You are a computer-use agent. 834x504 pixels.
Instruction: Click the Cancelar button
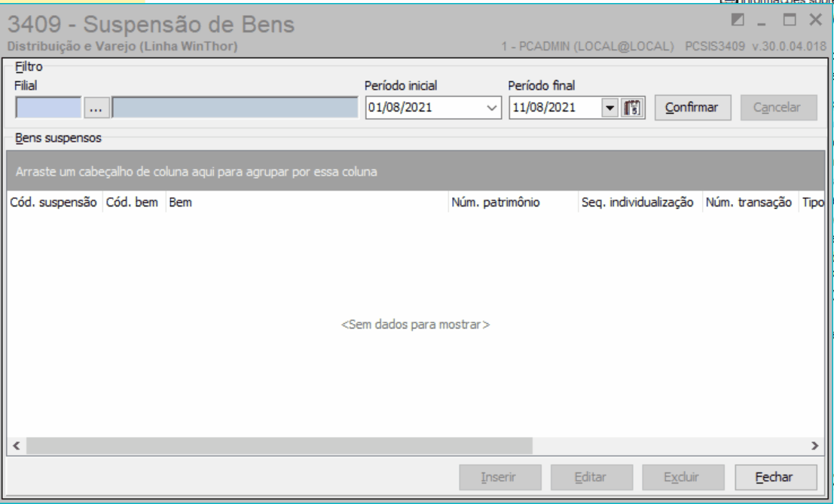click(778, 108)
